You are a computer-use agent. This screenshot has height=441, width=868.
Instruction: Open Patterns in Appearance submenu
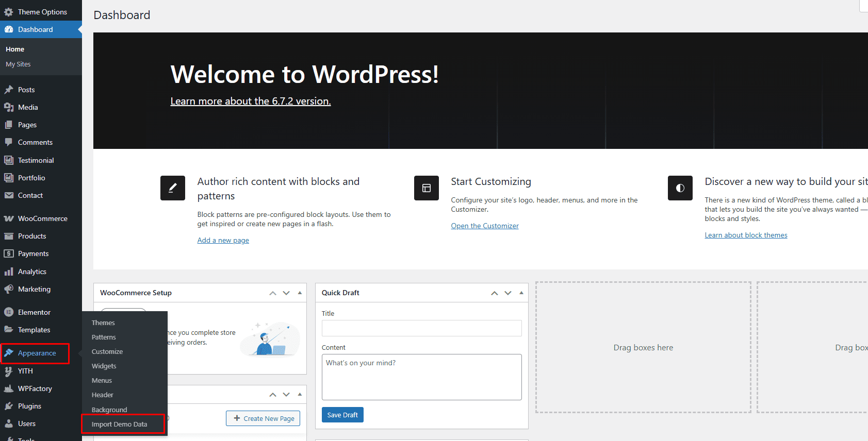point(104,337)
